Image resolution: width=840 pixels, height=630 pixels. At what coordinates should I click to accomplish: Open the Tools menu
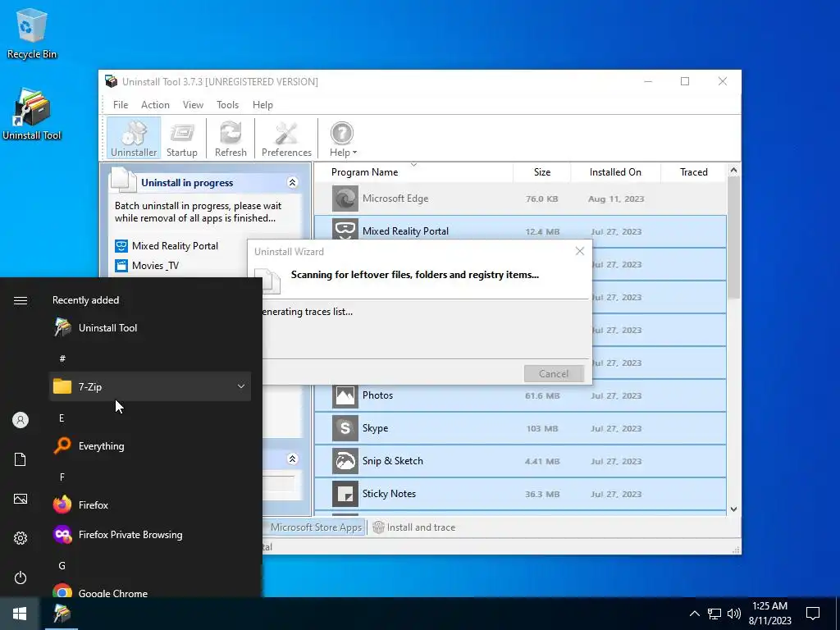click(228, 105)
